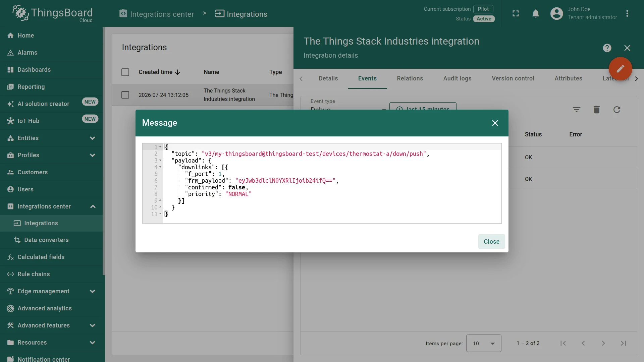Open the John Doe profile avatar
644x362 pixels.
coord(556,14)
